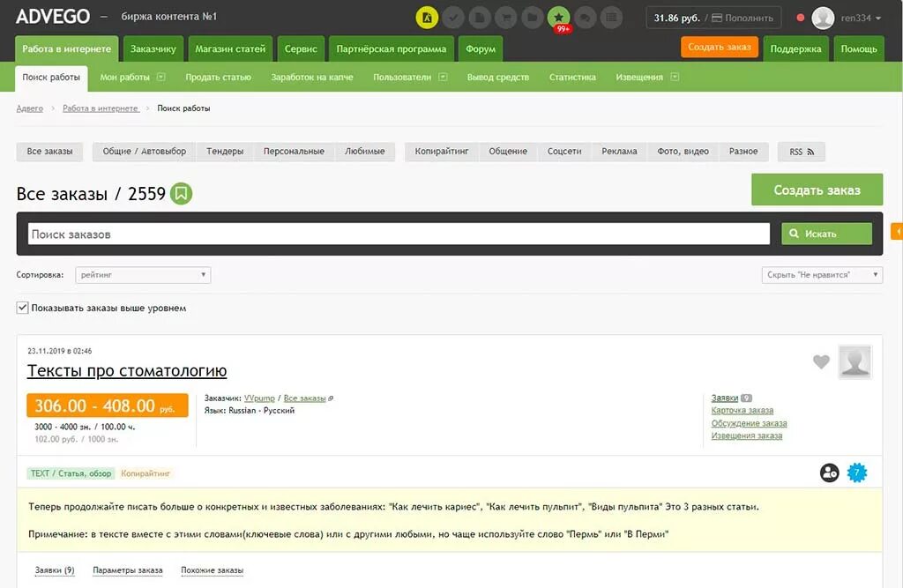The width and height of the screenshot is (903, 588).
Task: Open the Работа в интернете tab
Action: pos(67,49)
